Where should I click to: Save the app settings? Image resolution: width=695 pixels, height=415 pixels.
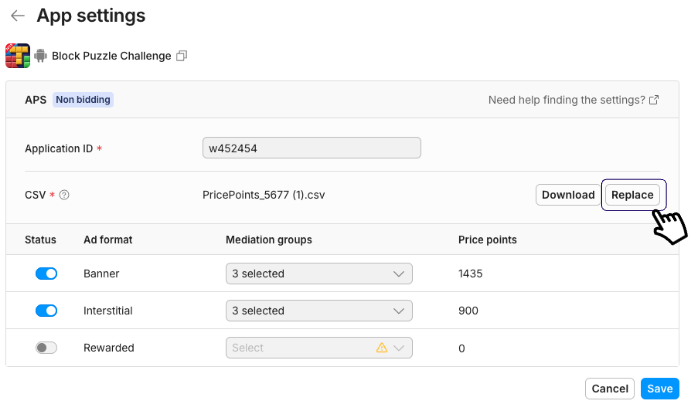click(x=660, y=389)
